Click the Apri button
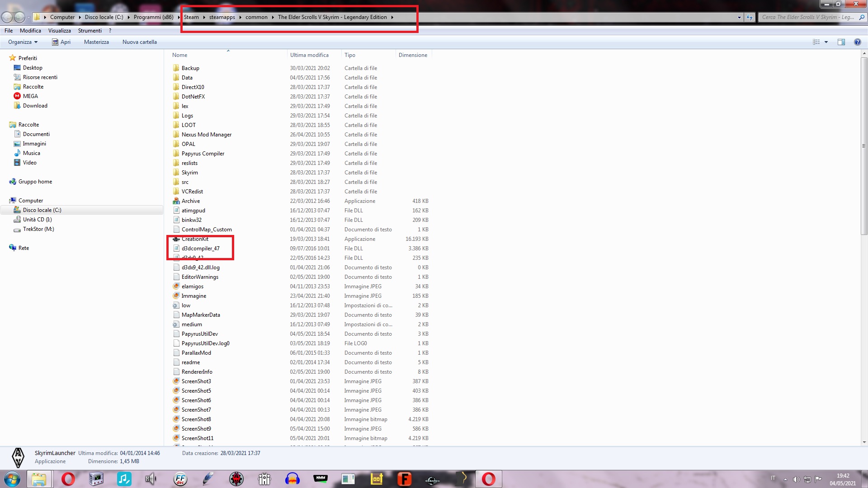 pyautogui.click(x=61, y=42)
